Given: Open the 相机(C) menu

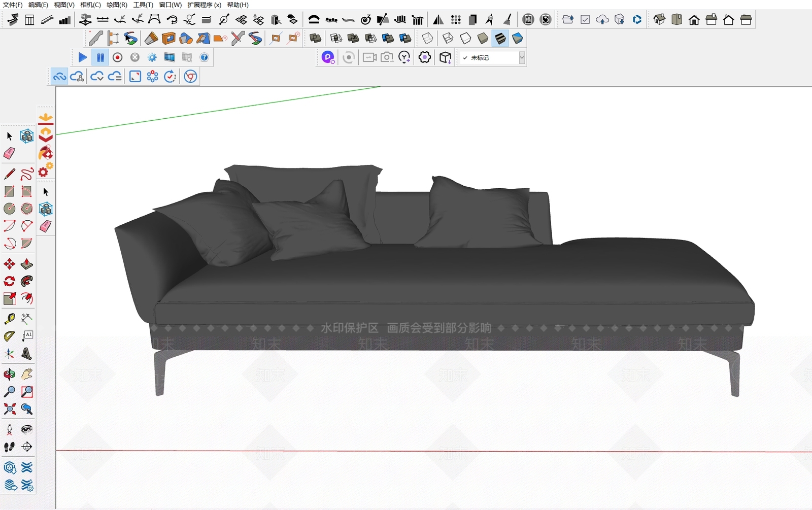Looking at the screenshot, I should click(90, 5).
